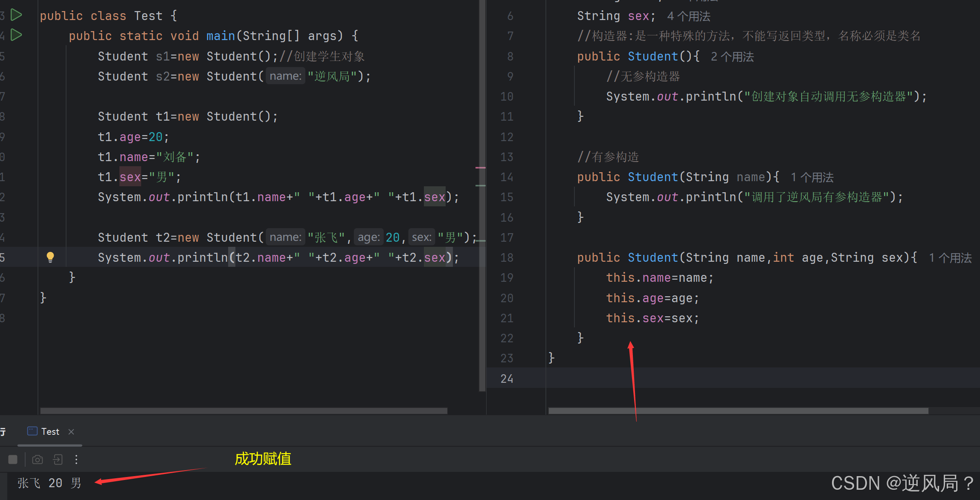Select the Test run tab
The width and height of the screenshot is (980, 500).
tap(50, 432)
